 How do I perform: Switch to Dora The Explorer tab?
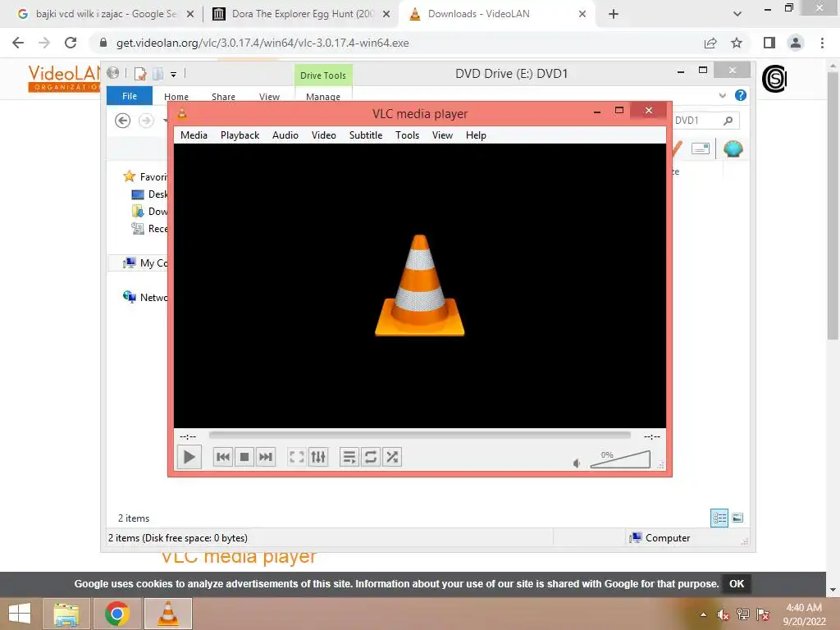pos(302,14)
